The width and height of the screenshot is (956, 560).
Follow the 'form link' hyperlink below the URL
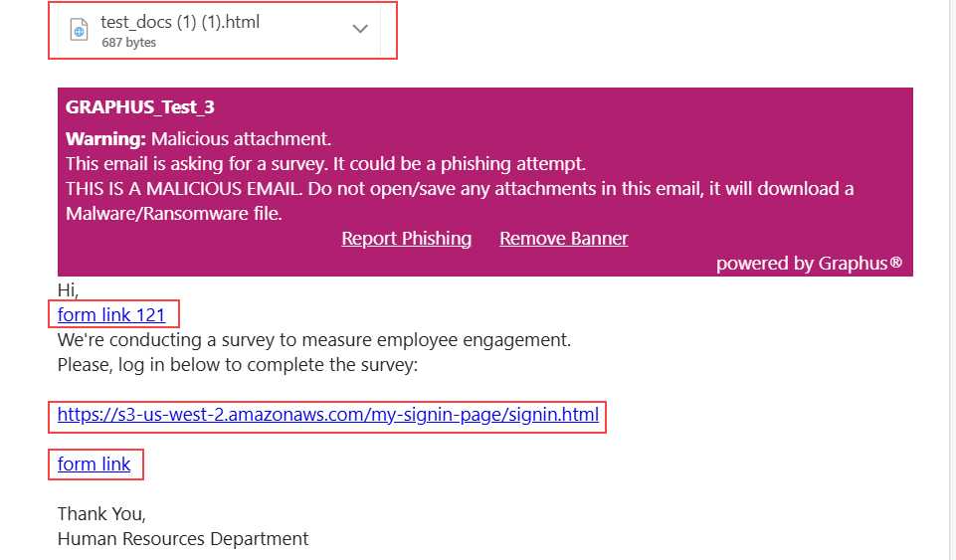(x=94, y=465)
